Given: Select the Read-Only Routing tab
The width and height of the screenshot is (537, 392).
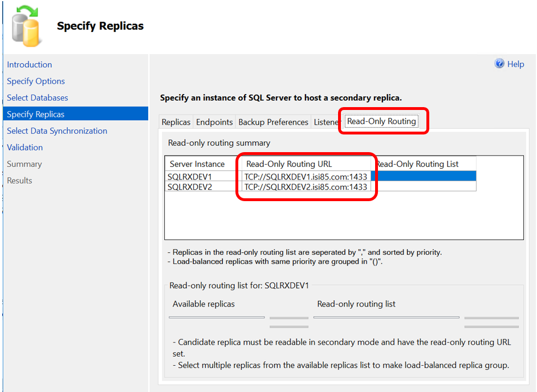Looking at the screenshot, I should click(x=381, y=121).
